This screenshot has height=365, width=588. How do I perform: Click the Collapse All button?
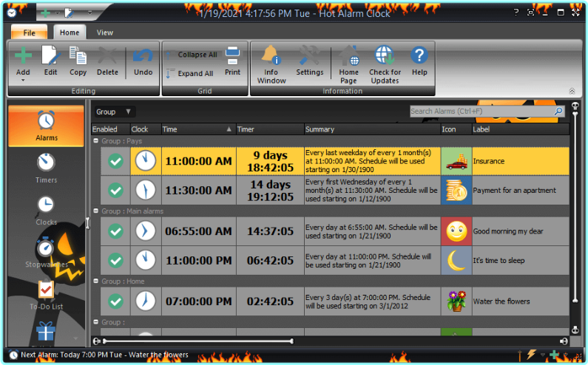pos(192,55)
